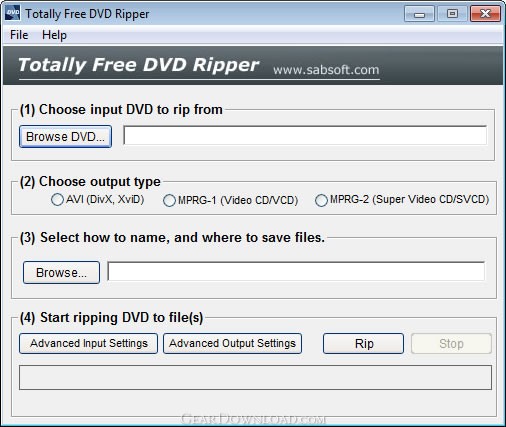Click the DVD application icon in title bar

point(13,13)
